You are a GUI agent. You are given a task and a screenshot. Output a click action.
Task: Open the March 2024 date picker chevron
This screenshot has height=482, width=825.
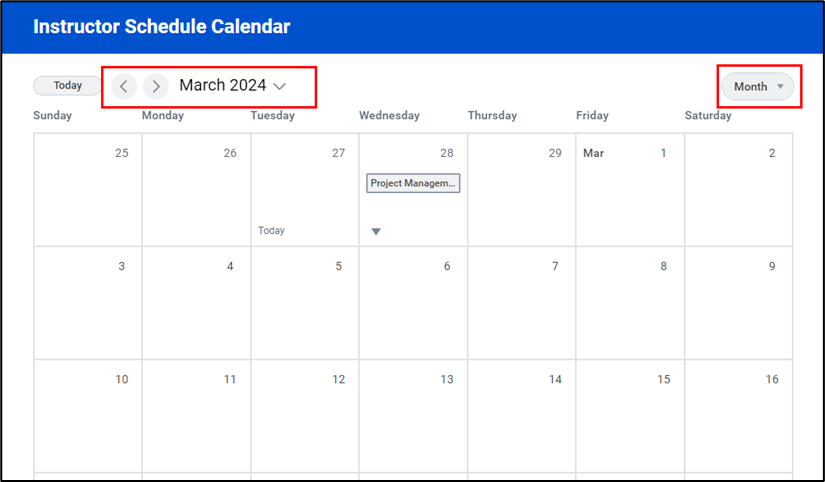pos(280,86)
